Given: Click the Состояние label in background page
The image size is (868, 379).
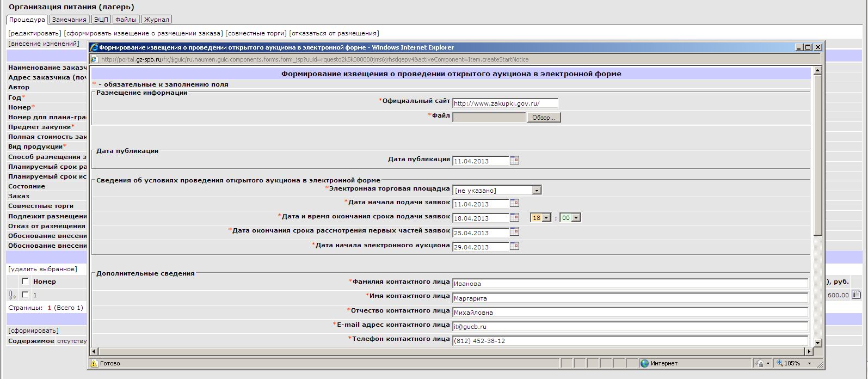Looking at the screenshot, I should point(27,186).
